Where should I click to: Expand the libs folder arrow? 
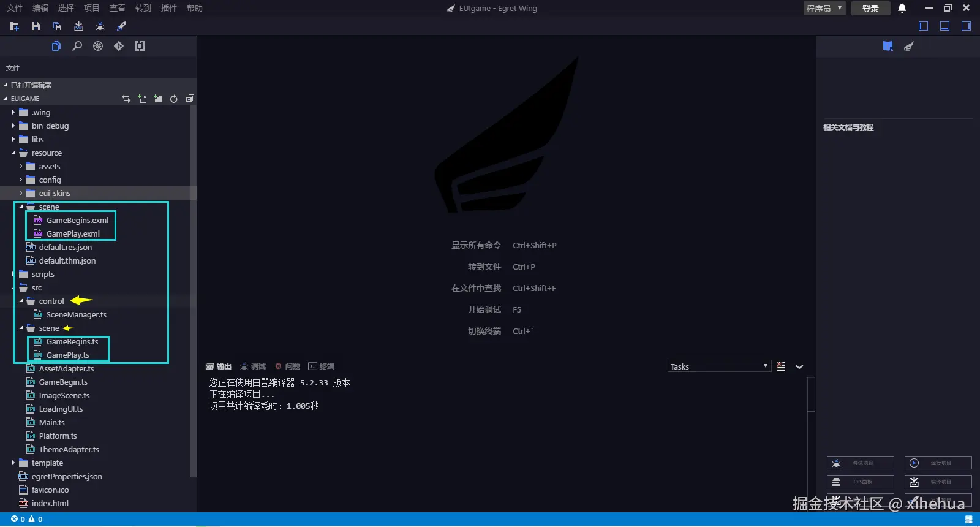pos(13,139)
